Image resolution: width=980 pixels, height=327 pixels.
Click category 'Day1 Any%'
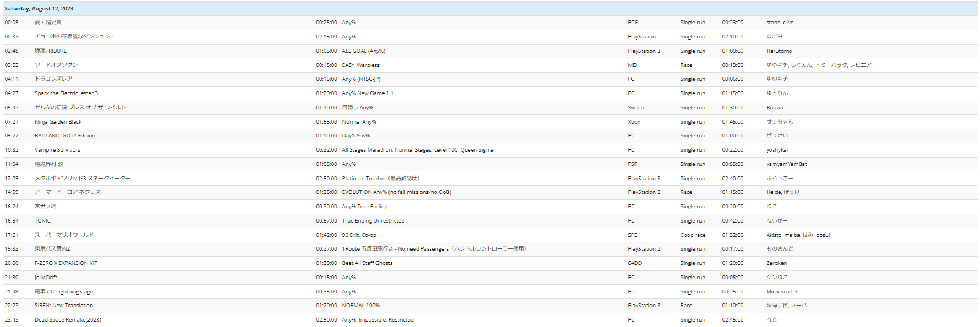click(x=355, y=136)
